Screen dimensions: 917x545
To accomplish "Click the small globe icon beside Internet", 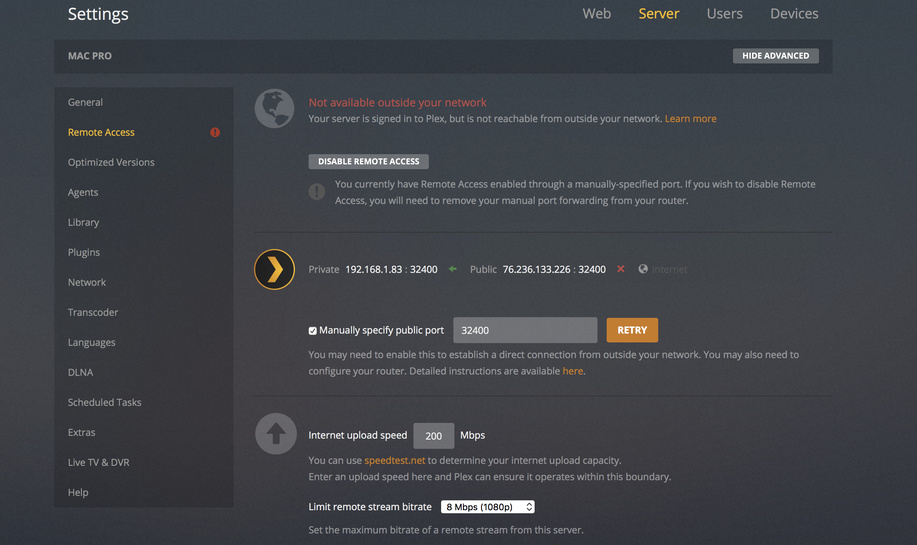I will (643, 269).
